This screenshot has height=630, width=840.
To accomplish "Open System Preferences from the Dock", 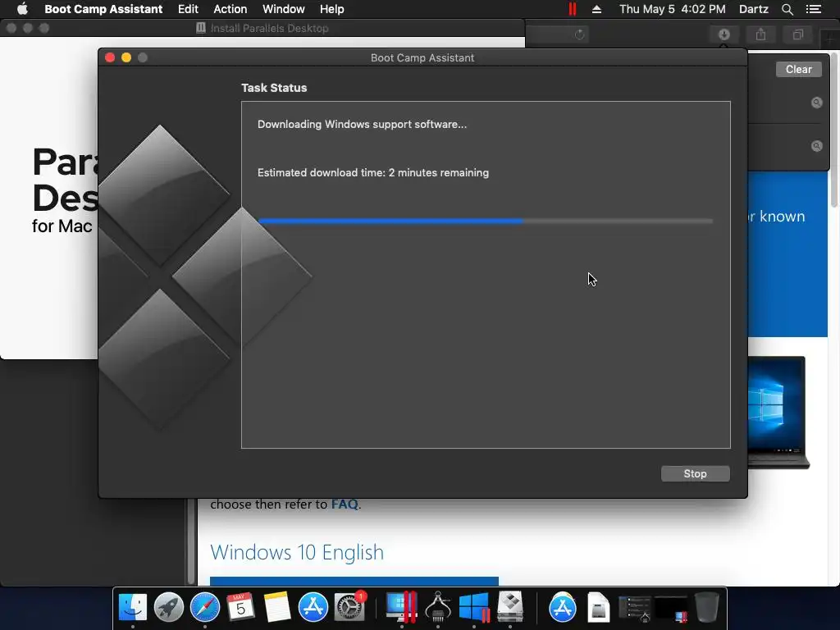I will tap(349, 607).
